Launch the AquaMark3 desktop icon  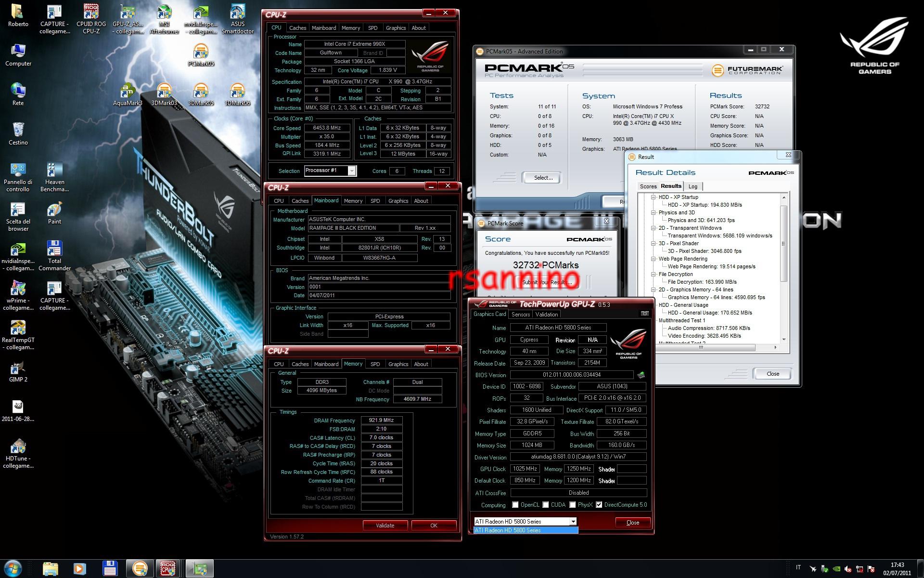[x=128, y=94]
